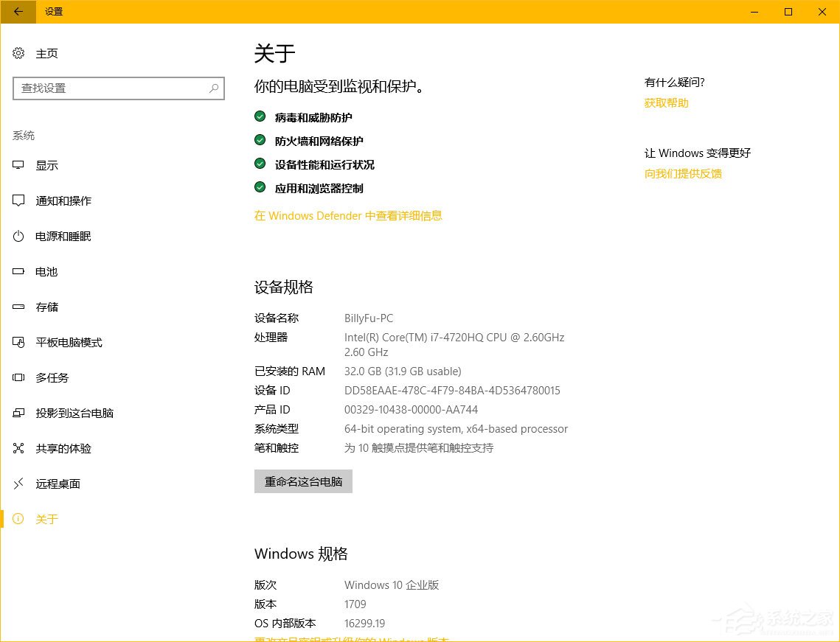Open 平板电脑模式 settings
The height and width of the screenshot is (642, 840).
pyautogui.click(x=69, y=342)
